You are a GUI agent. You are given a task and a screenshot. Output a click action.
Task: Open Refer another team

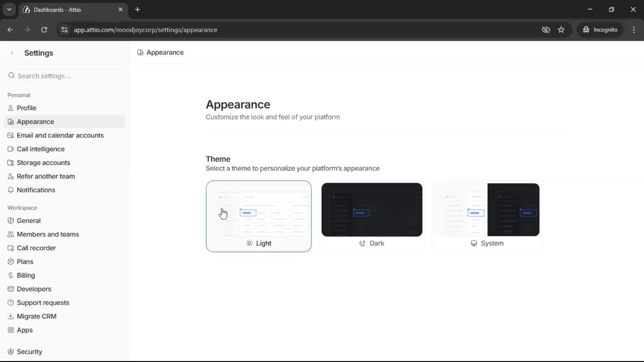(46, 176)
